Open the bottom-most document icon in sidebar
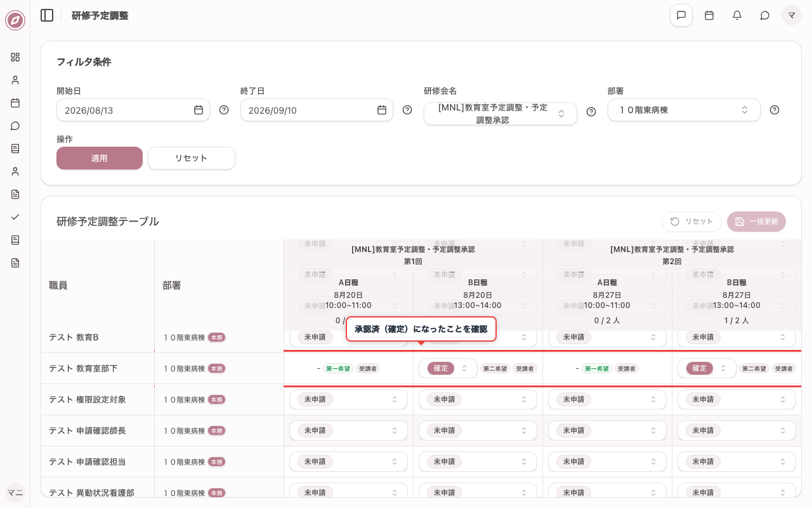Image resolution: width=812 pixels, height=508 pixels. point(15,263)
